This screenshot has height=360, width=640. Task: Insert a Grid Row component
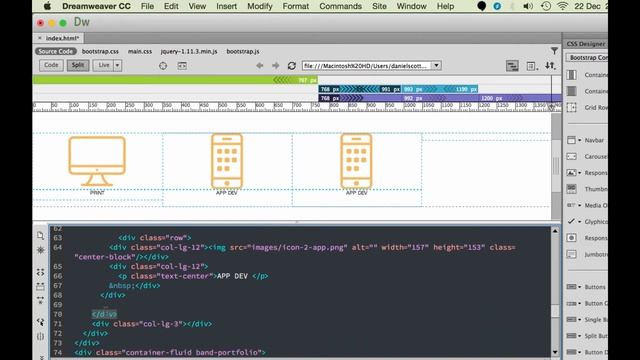(x=587, y=107)
